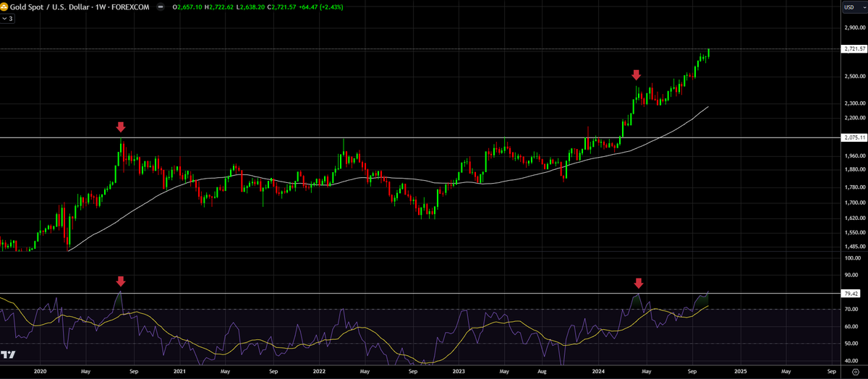Click the 2,300.00 price scale label
The width and height of the screenshot is (868, 379).
pos(854,103)
